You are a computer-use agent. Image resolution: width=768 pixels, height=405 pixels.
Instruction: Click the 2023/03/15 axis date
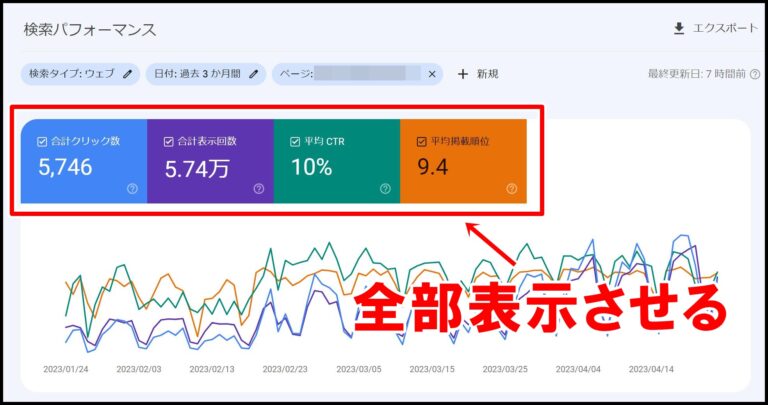click(x=432, y=369)
